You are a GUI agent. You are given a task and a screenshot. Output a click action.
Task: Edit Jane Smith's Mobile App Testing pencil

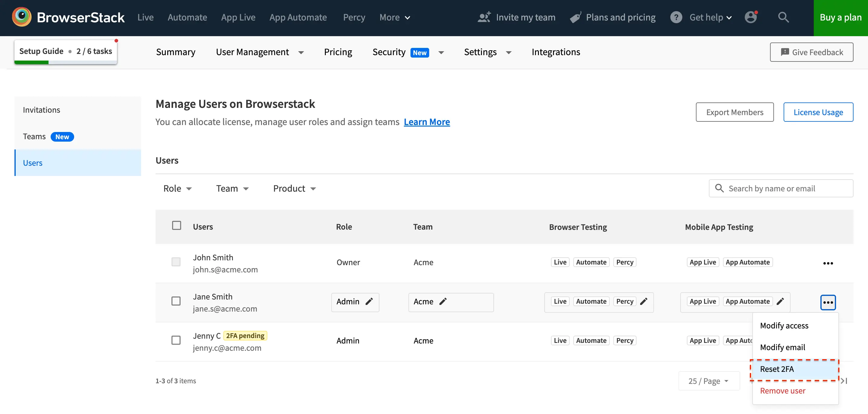click(780, 301)
